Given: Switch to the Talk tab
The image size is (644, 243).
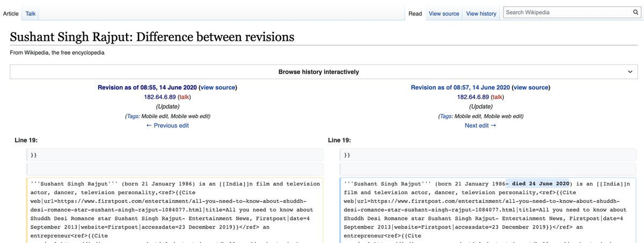Looking at the screenshot, I should 31,13.
